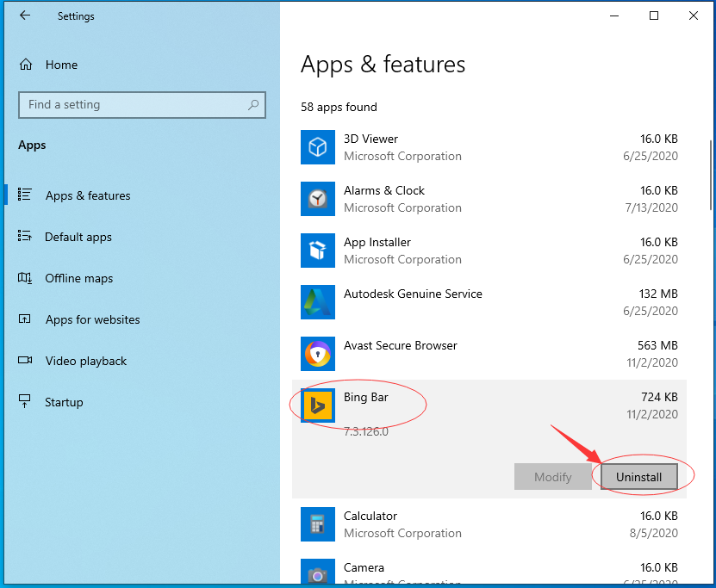Click the Video playback camera icon

(x=25, y=361)
